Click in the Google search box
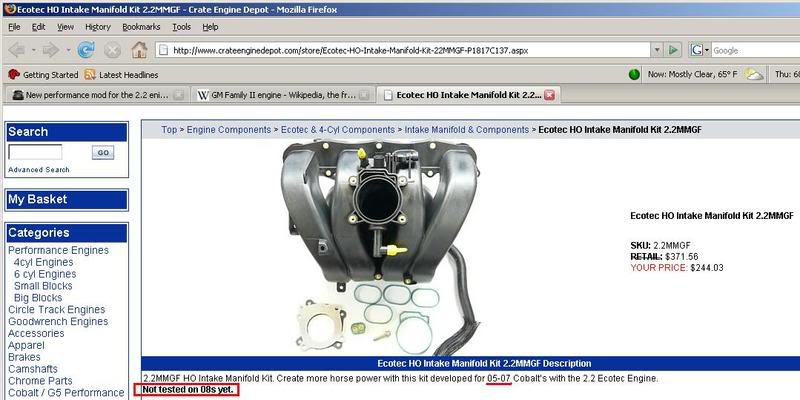800x400 pixels. (x=756, y=50)
